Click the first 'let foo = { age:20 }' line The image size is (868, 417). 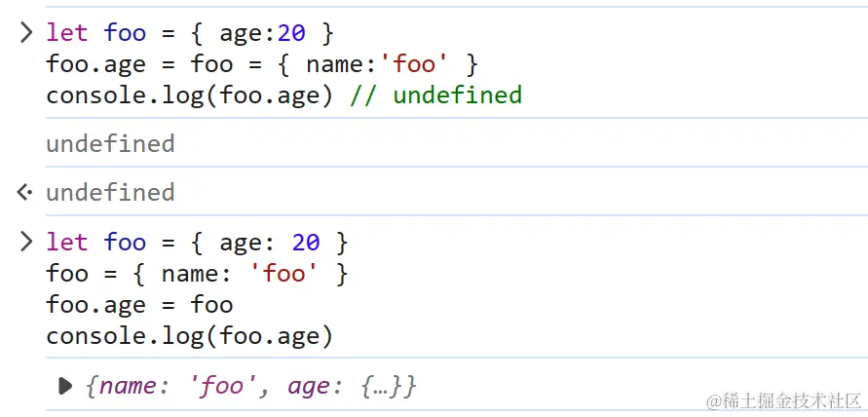pos(190,33)
